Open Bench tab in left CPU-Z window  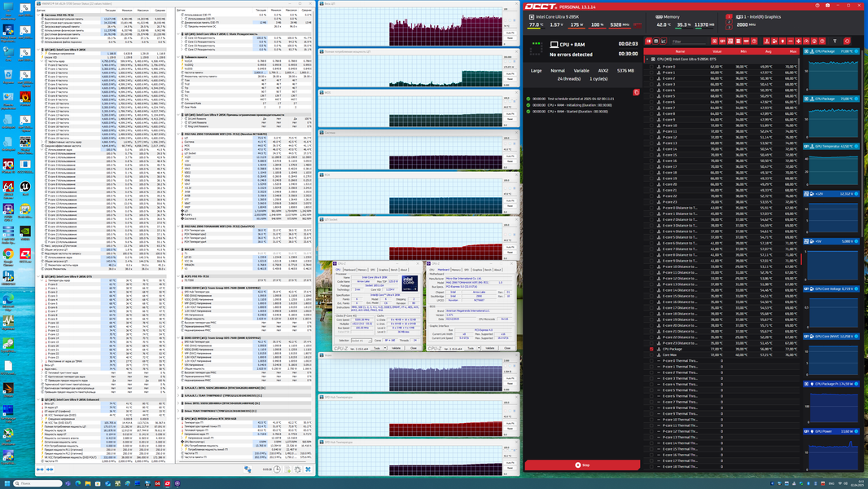click(x=394, y=270)
